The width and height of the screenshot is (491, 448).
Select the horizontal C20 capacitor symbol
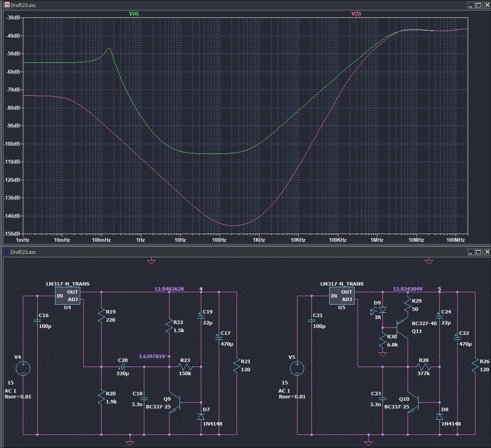tap(123, 367)
